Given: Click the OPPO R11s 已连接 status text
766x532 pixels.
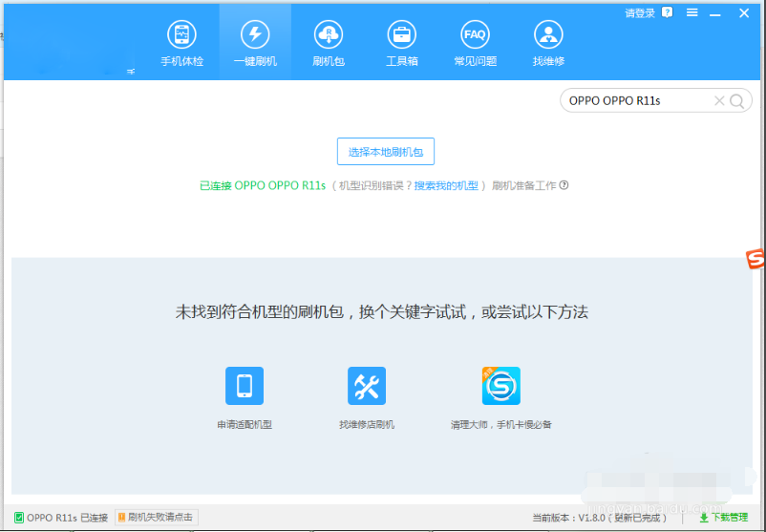Looking at the screenshot, I should coord(68,518).
